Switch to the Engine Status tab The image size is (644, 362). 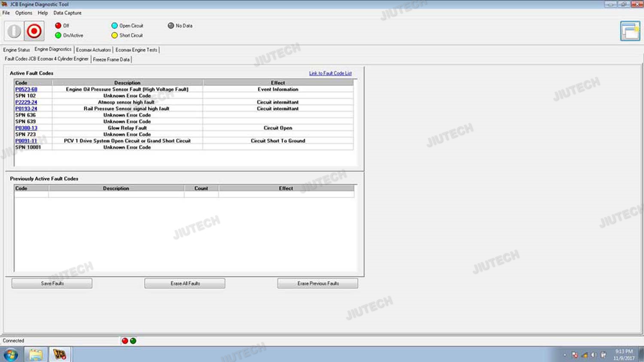pyautogui.click(x=16, y=50)
